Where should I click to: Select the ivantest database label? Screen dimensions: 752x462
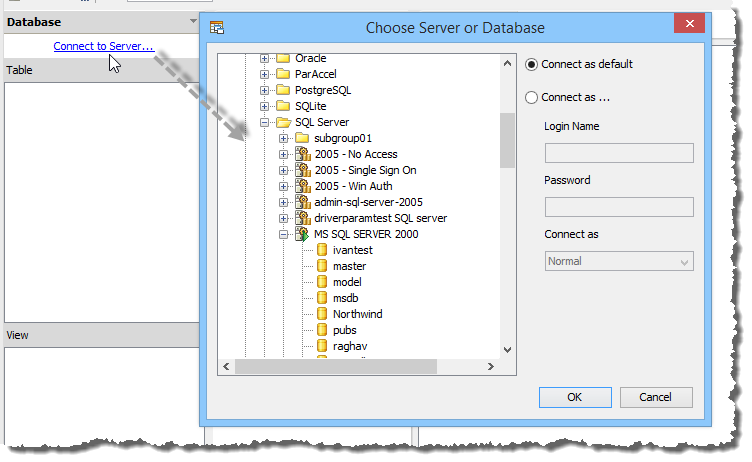pos(353,250)
